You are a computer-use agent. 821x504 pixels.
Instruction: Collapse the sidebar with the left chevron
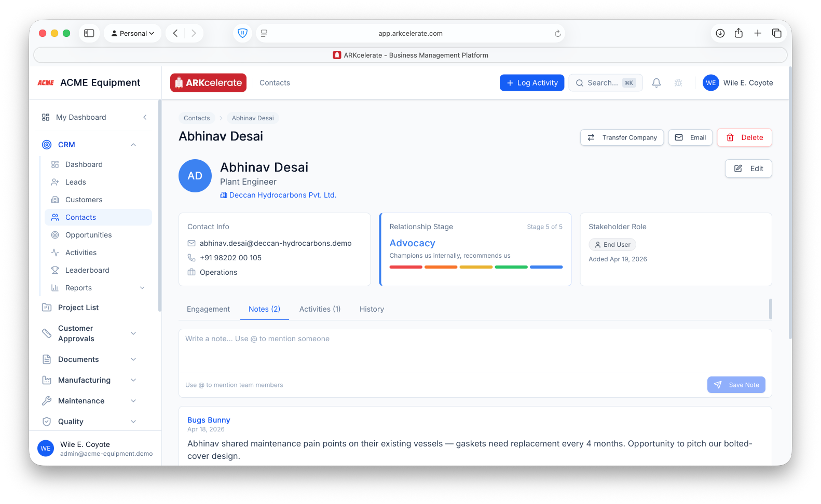145,117
